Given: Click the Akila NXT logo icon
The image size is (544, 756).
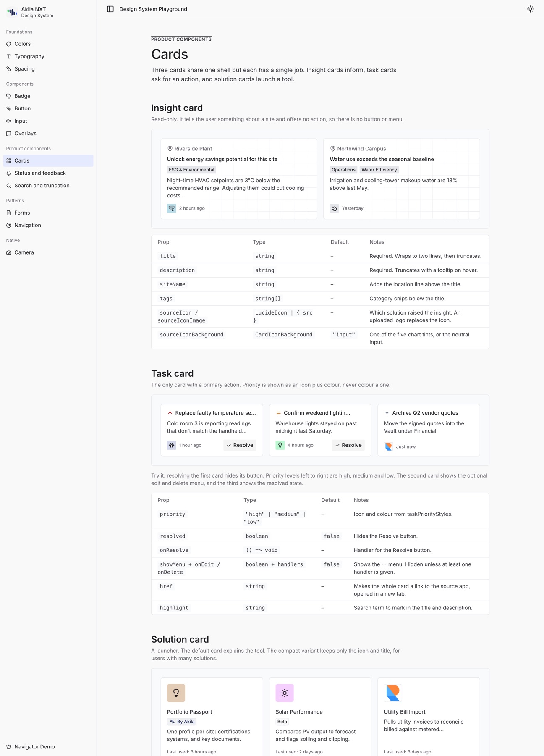Looking at the screenshot, I should [12, 12].
